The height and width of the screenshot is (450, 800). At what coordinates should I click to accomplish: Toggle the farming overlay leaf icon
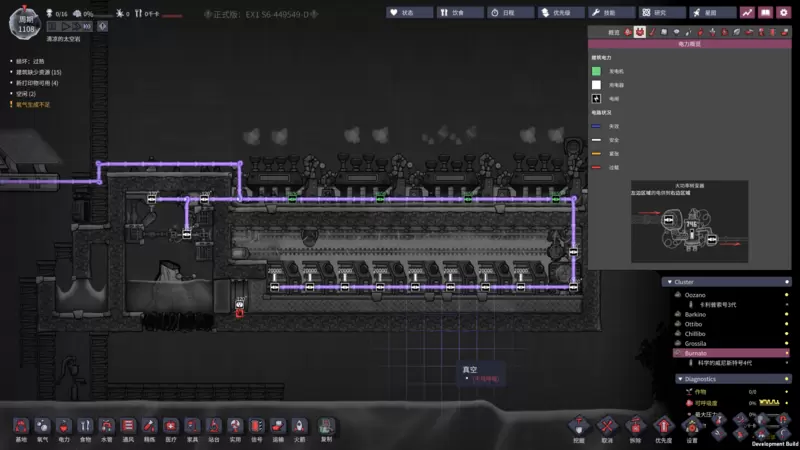point(737,32)
